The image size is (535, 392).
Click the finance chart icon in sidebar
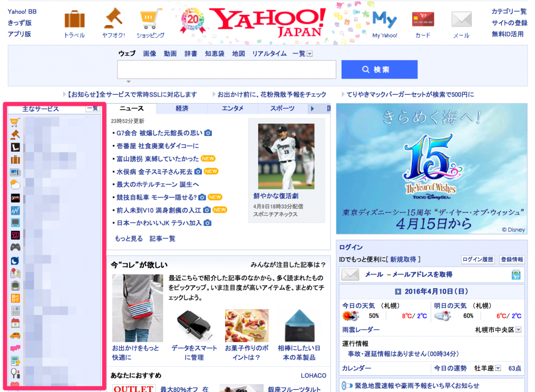[x=15, y=210]
